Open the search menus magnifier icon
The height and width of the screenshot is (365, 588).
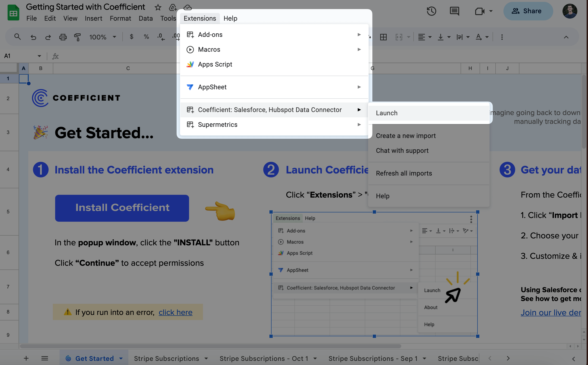[17, 37]
